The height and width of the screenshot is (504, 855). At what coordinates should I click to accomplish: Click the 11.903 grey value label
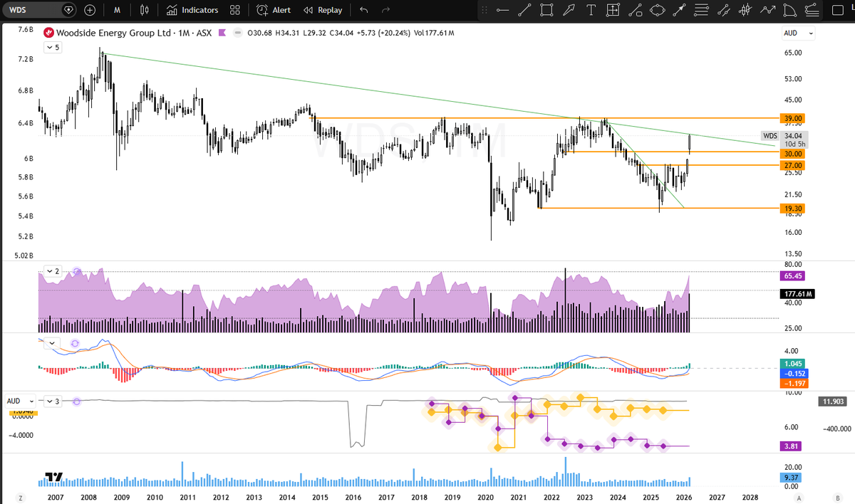coord(831,401)
